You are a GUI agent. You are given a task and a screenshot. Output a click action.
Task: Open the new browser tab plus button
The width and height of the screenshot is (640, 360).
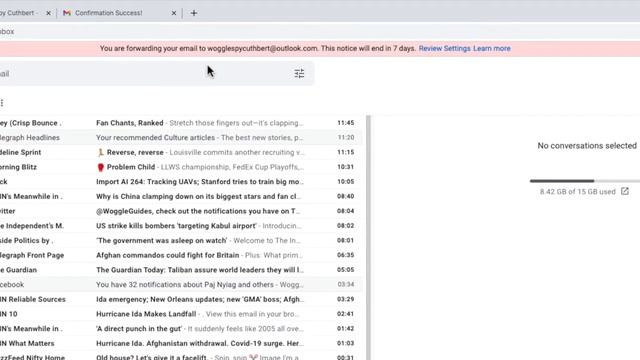(x=194, y=13)
